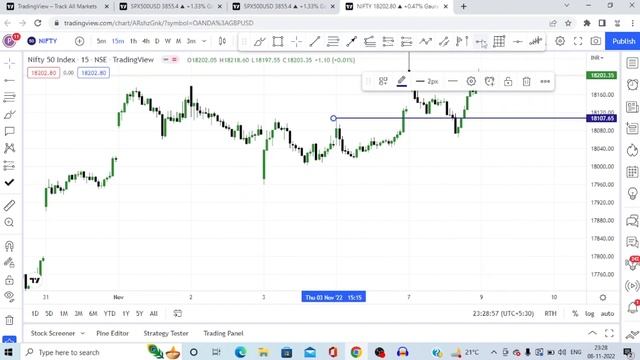640x360 pixels.
Task: Select the rectangle tool in favorites toolbar
Action: (278, 41)
